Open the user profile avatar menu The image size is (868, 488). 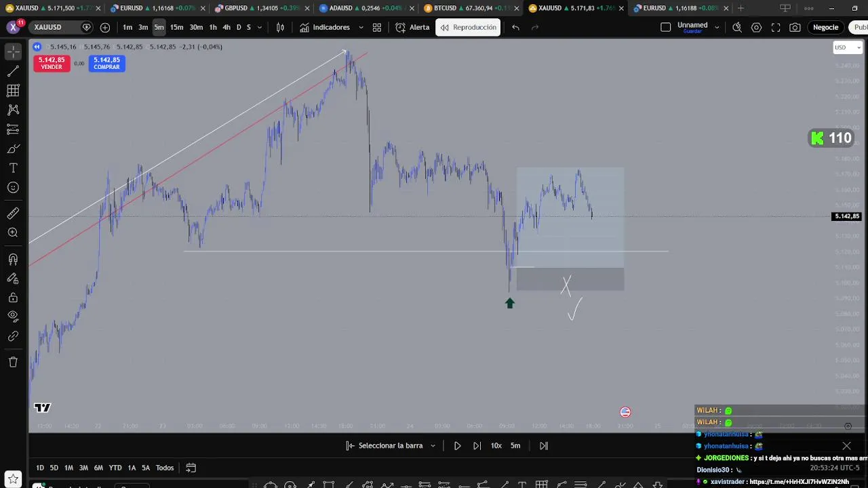[x=13, y=27]
